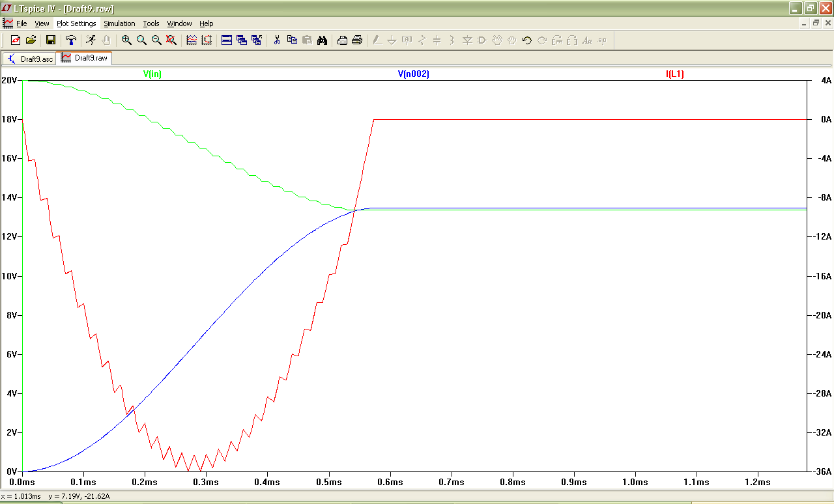Click the Undo arrow icon
Viewport: 834px width, 504px height.
[x=527, y=40]
